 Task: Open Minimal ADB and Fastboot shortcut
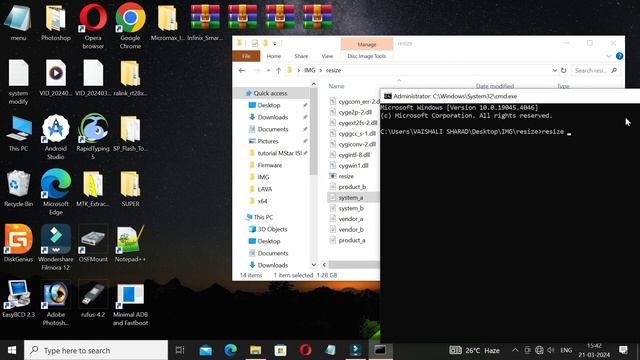tap(130, 303)
